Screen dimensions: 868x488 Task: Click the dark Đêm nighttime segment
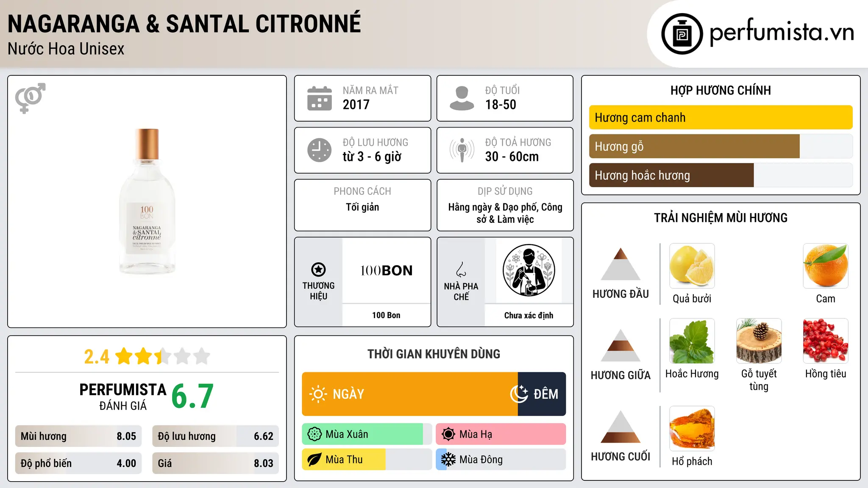[542, 394]
